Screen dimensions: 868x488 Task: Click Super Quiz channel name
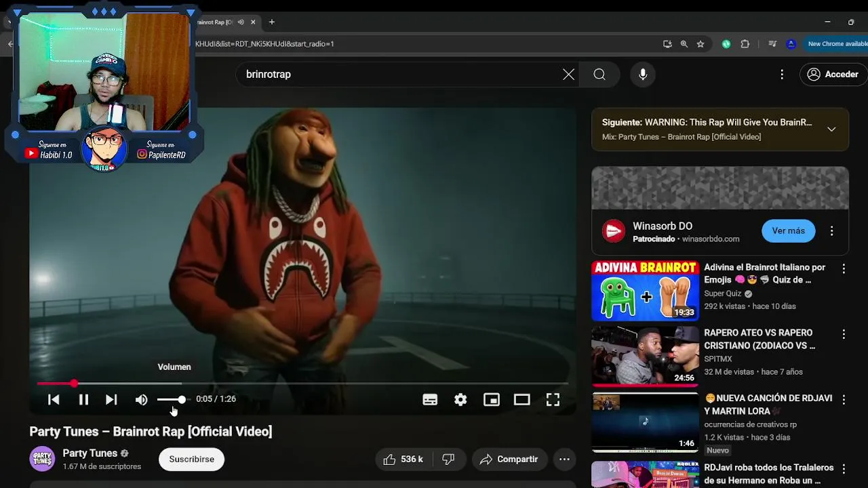coord(723,293)
